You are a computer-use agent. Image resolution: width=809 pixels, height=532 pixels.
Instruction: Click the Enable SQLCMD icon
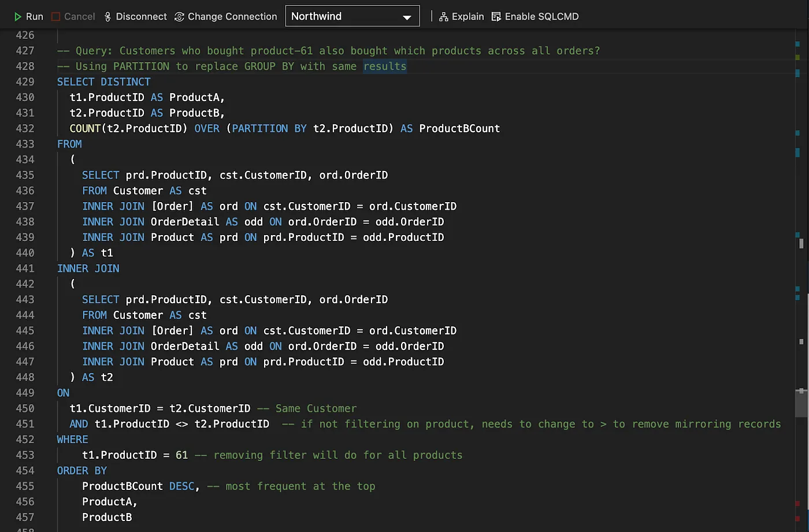[x=496, y=17]
